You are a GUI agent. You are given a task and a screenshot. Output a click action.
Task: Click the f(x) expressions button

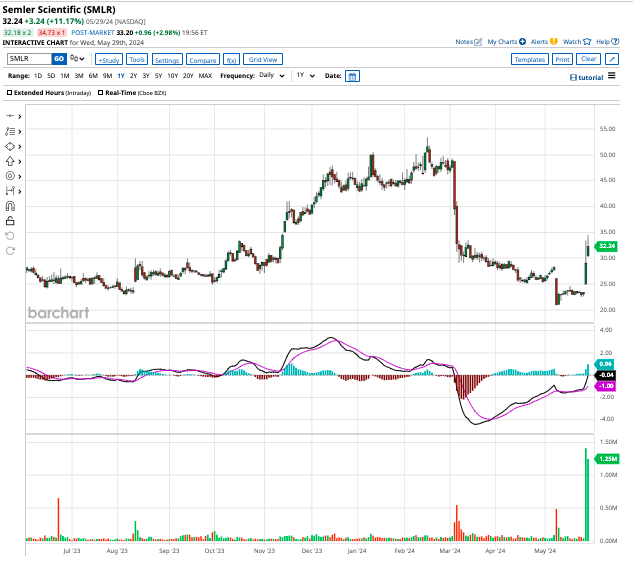coord(229,60)
